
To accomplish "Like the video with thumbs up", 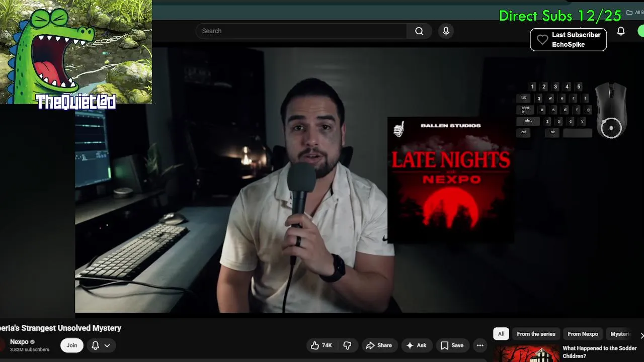I will coord(321,345).
